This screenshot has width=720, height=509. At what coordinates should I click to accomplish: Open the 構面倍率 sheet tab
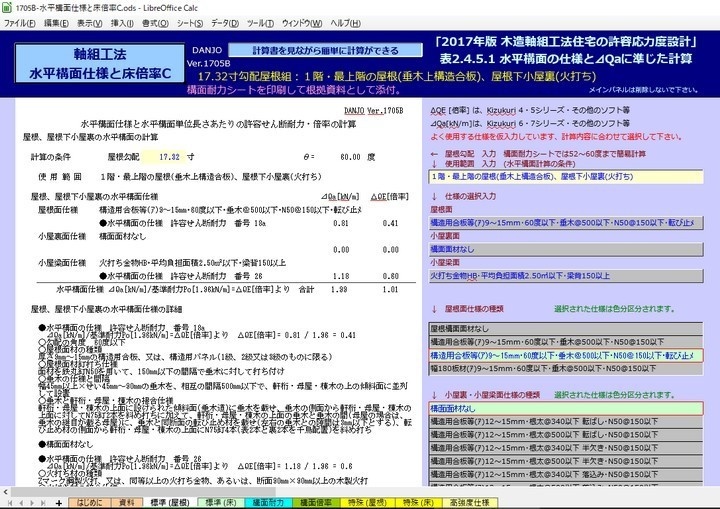tap(316, 503)
